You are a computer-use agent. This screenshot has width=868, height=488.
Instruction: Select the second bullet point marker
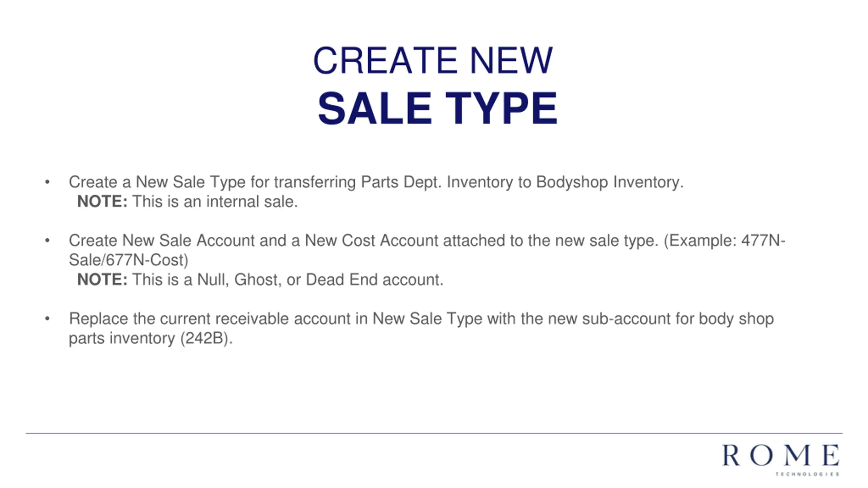(47, 241)
